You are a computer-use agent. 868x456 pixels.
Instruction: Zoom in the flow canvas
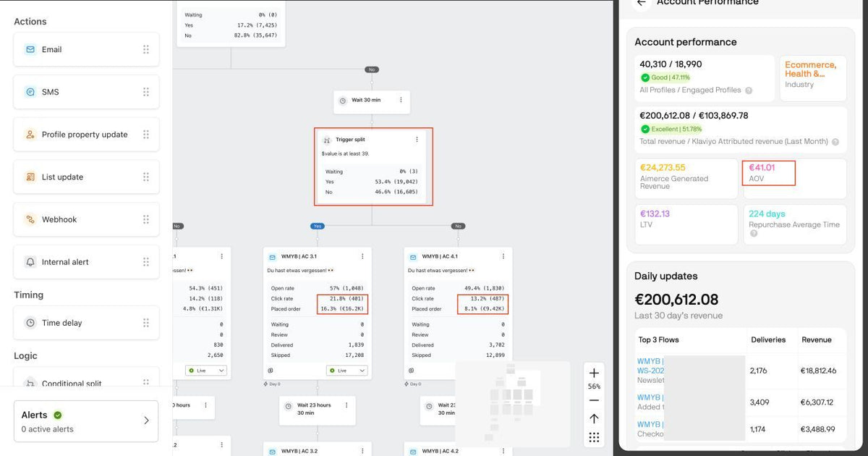(x=594, y=373)
